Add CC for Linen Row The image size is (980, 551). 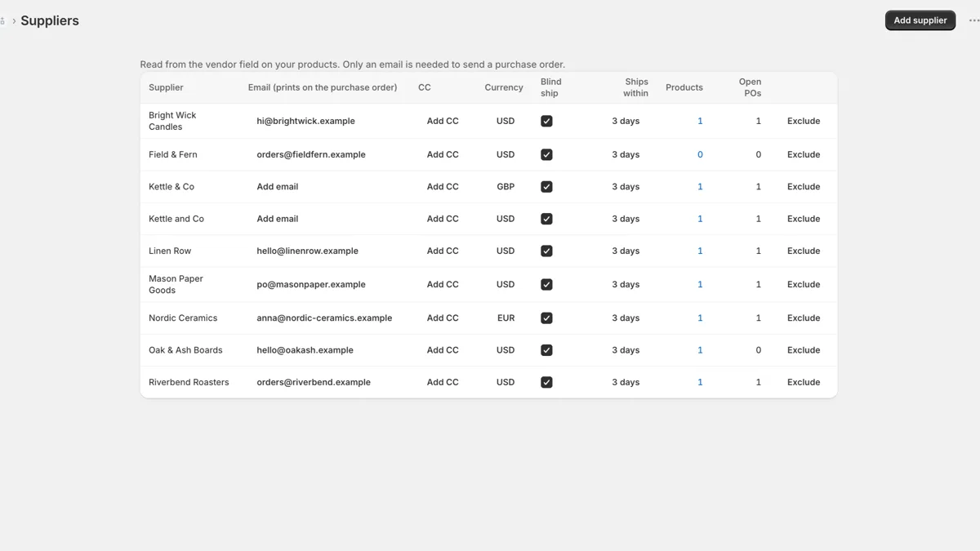point(443,251)
